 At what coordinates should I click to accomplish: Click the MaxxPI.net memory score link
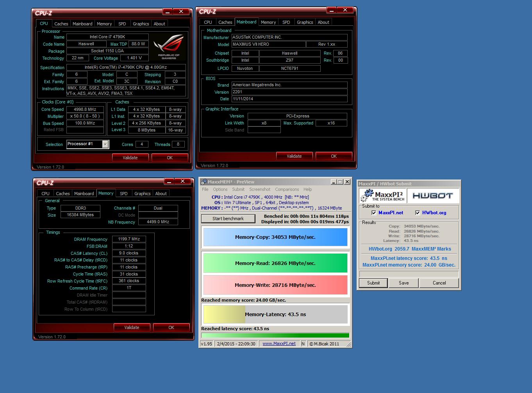point(409,265)
